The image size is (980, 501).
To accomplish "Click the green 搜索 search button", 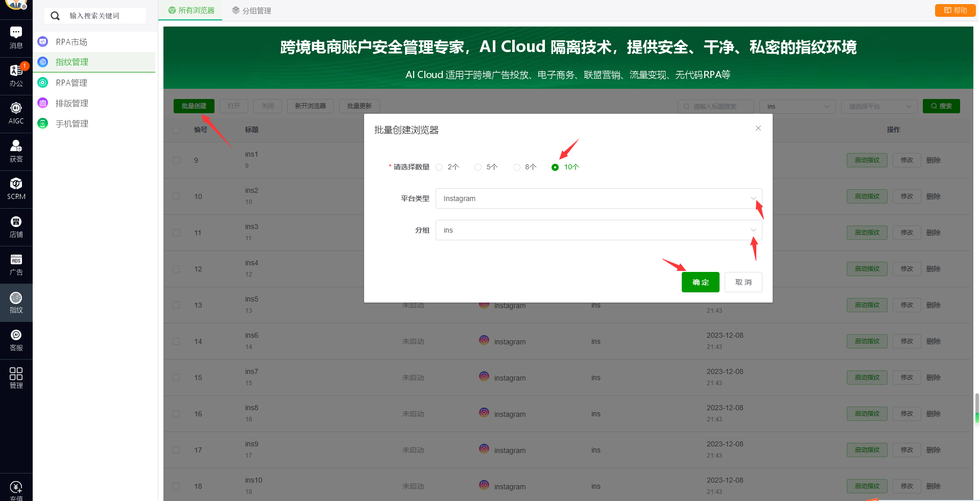I will coord(941,106).
